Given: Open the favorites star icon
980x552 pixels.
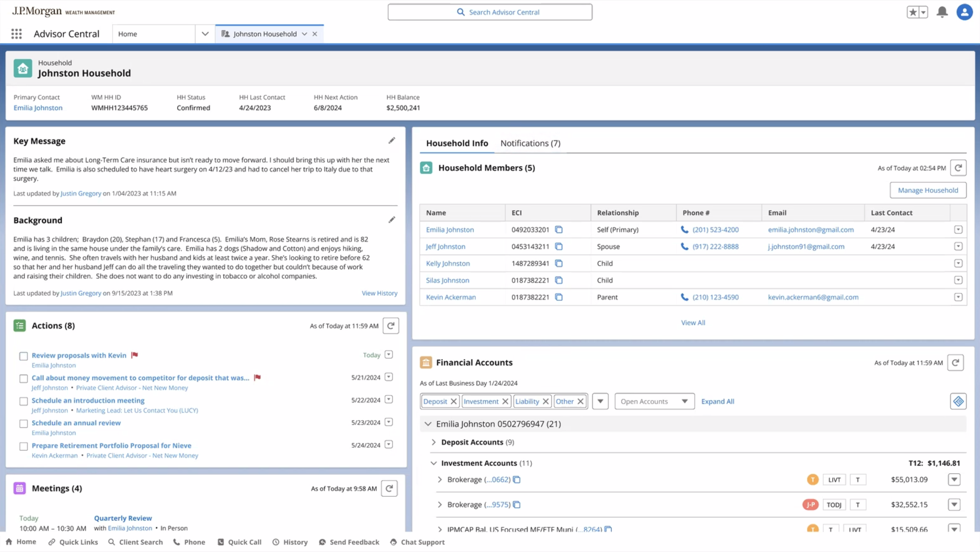Looking at the screenshot, I should pyautogui.click(x=913, y=12).
